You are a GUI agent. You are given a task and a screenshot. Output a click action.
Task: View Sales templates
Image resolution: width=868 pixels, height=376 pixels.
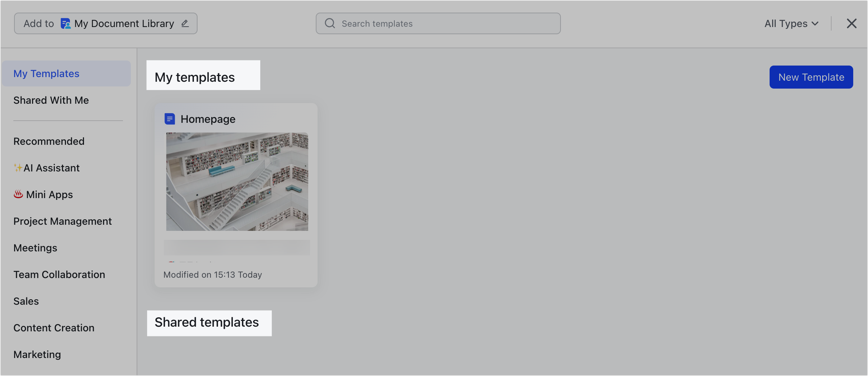pos(26,301)
